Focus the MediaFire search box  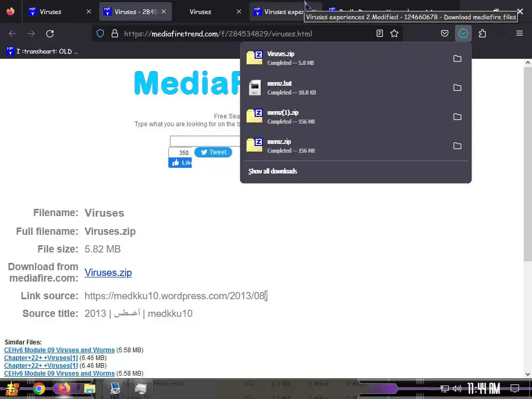pyautogui.click(x=205, y=141)
